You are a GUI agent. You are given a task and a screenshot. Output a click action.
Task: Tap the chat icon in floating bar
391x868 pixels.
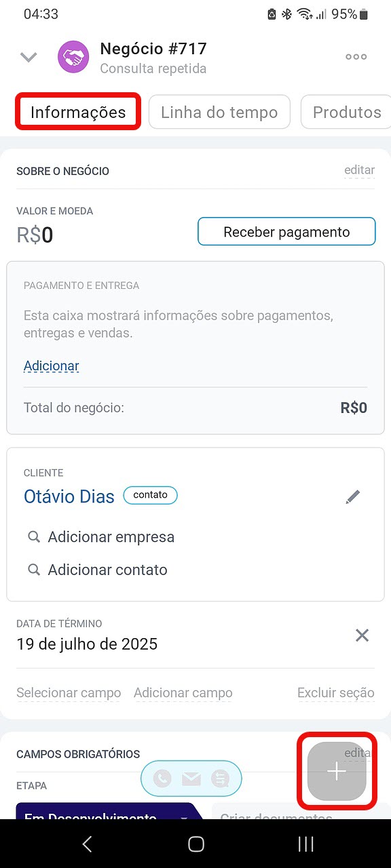[x=220, y=778]
